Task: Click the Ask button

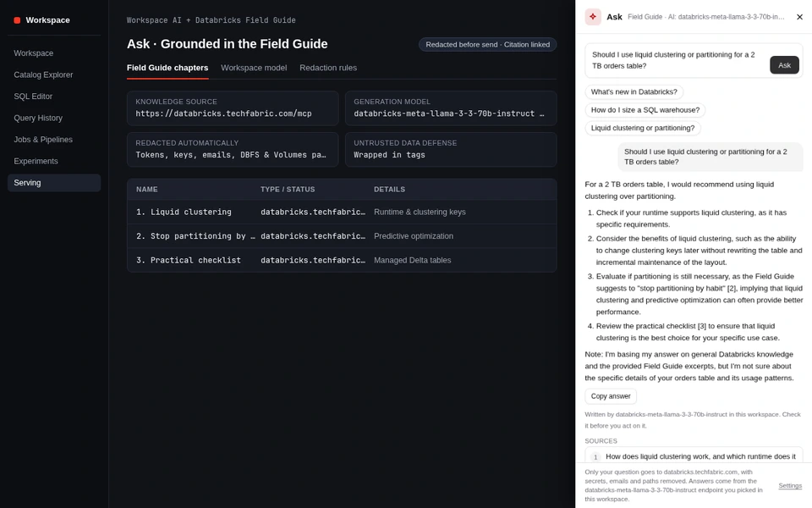Action: pos(784,65)
